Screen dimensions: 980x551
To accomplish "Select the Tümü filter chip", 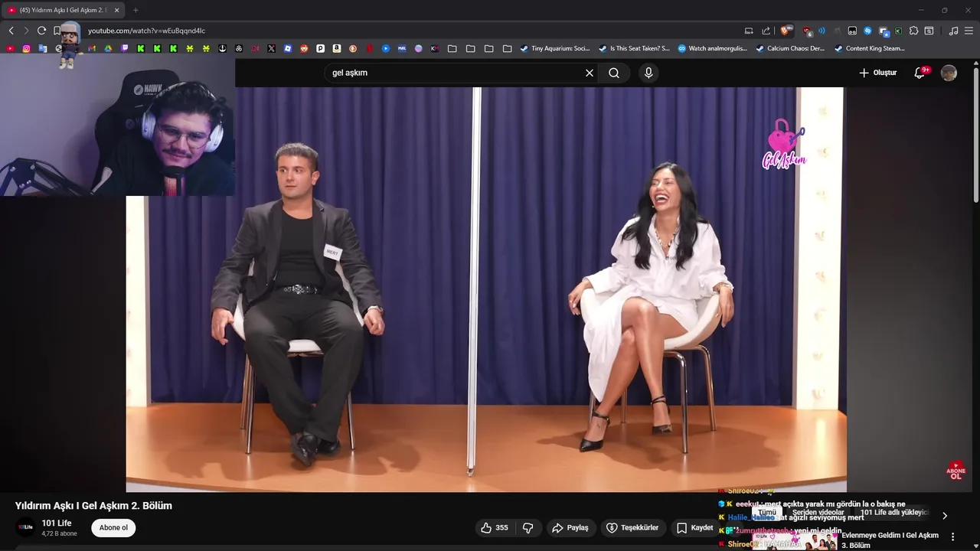I will point(767,513).
